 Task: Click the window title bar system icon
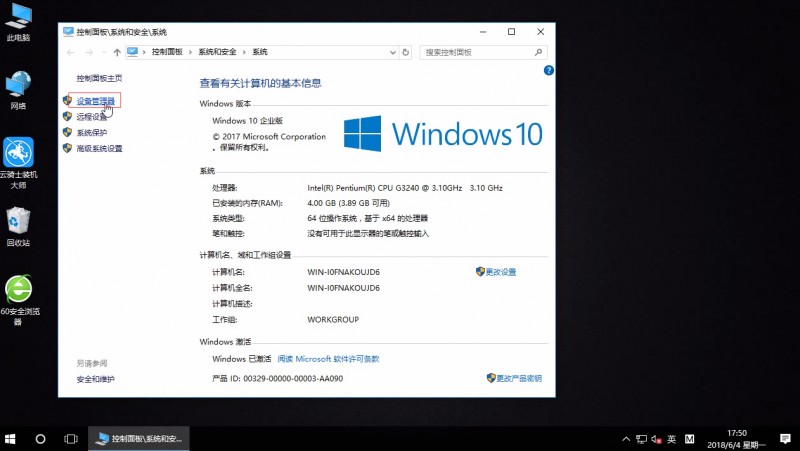pyautogui.click(x=68, y=32)
